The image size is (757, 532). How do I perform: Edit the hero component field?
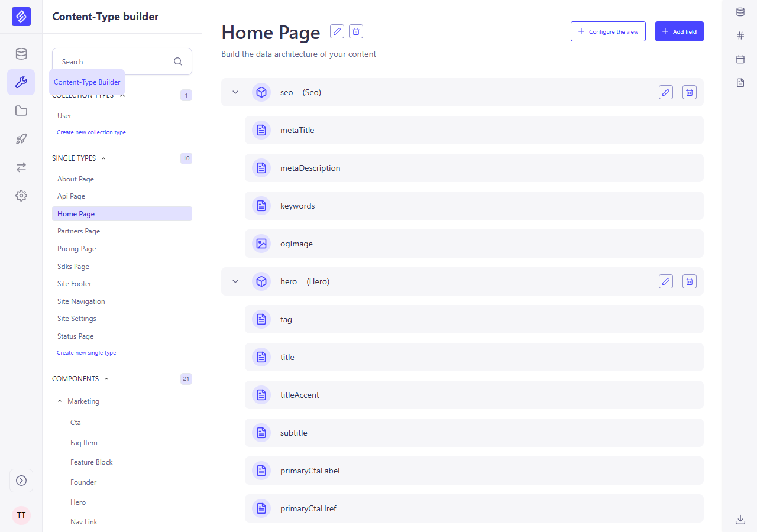[x=666, y=281]
